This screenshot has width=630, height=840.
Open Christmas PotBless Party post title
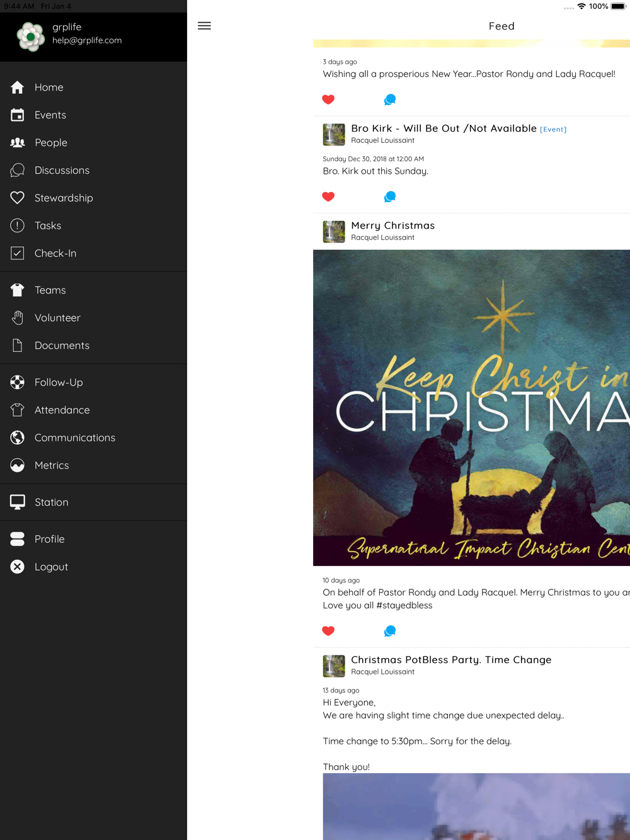[451, 660]
